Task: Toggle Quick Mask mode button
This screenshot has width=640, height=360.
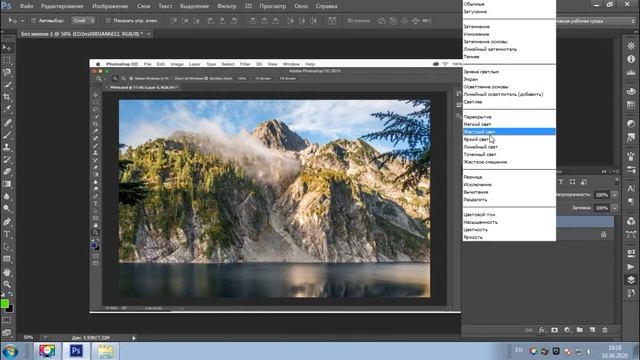Action: (x=7, y=320)
